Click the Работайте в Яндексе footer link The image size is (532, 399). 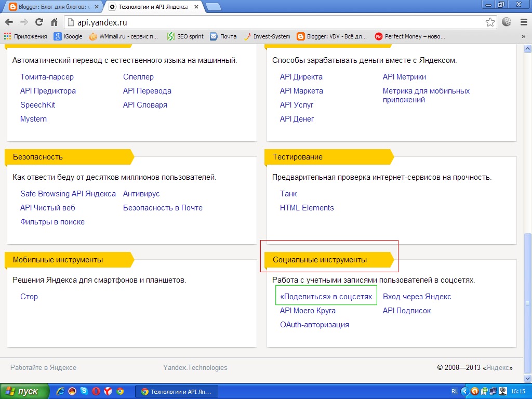tap(44, 367)
